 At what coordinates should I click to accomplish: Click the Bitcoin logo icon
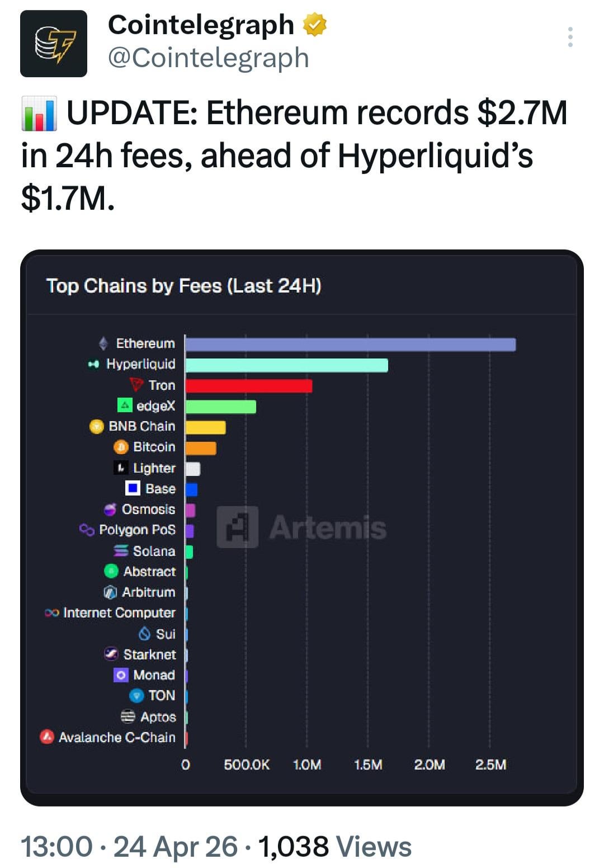(121, 447)
